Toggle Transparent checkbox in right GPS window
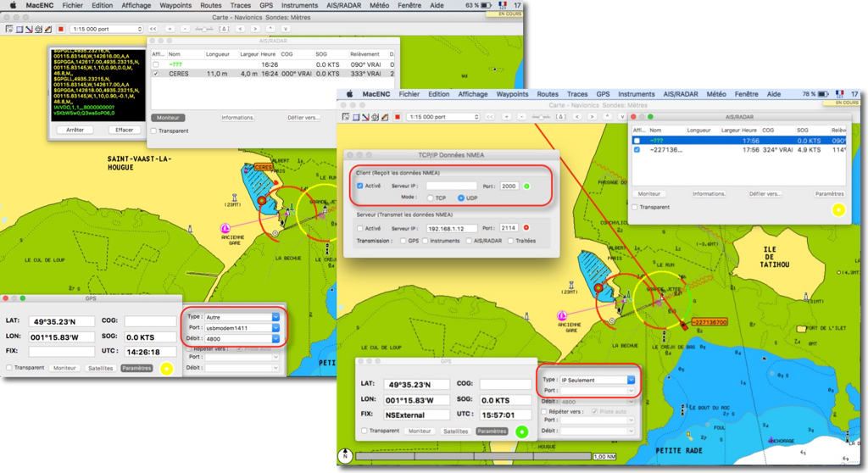 click(364, 431)
